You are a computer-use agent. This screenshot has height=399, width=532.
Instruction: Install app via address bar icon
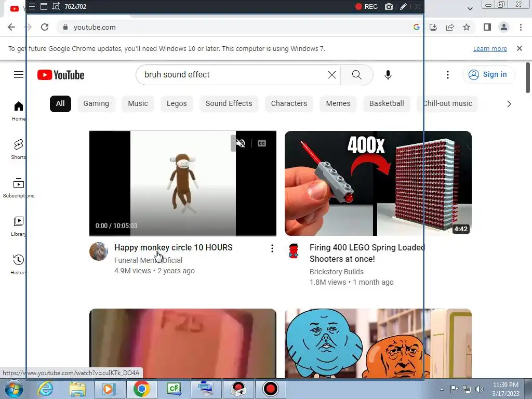(x=433, y=27)
